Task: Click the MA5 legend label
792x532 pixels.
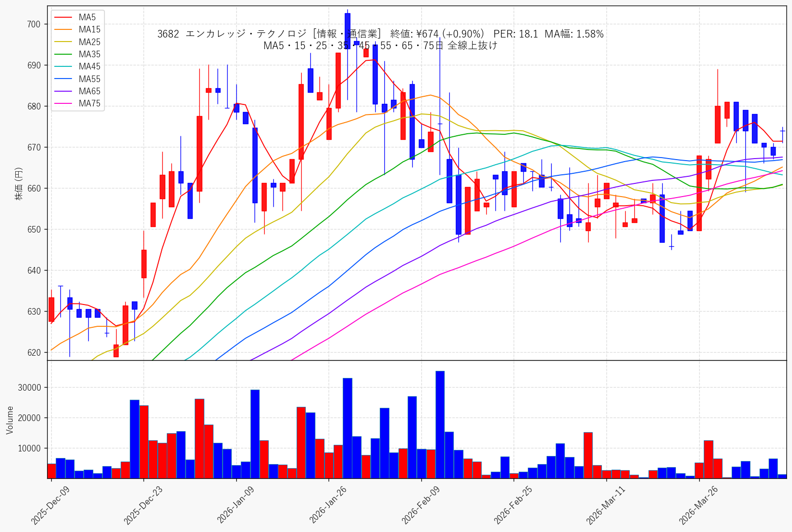Action: point(87,17)
